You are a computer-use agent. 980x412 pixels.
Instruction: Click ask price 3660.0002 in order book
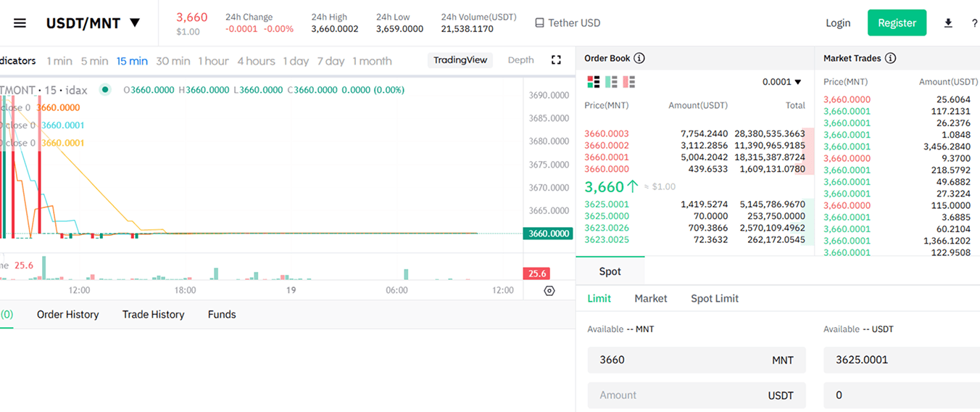(607, 146)
